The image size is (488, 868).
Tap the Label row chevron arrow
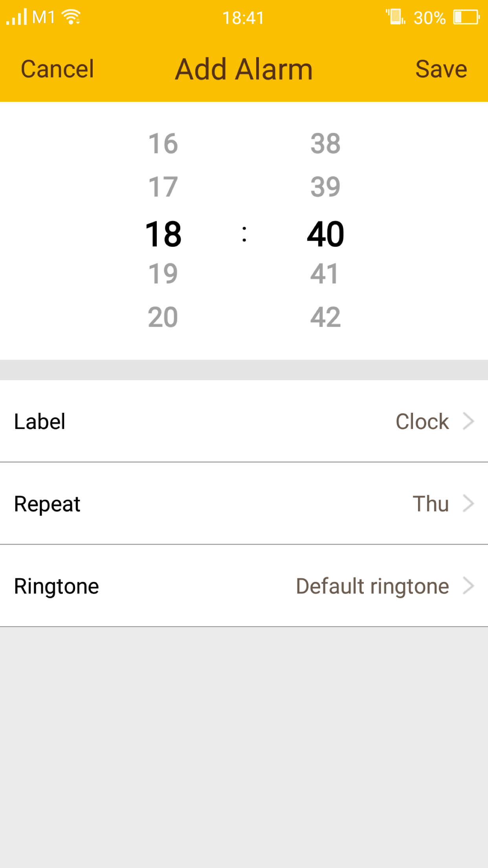pyautogui.click(x=468, y=421)
